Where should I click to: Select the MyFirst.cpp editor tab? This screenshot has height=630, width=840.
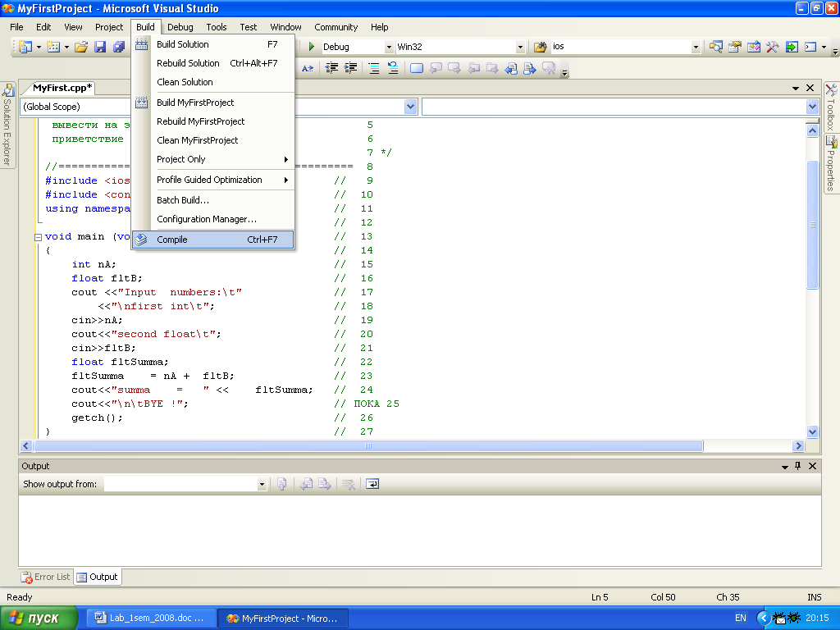pos(62,88)
